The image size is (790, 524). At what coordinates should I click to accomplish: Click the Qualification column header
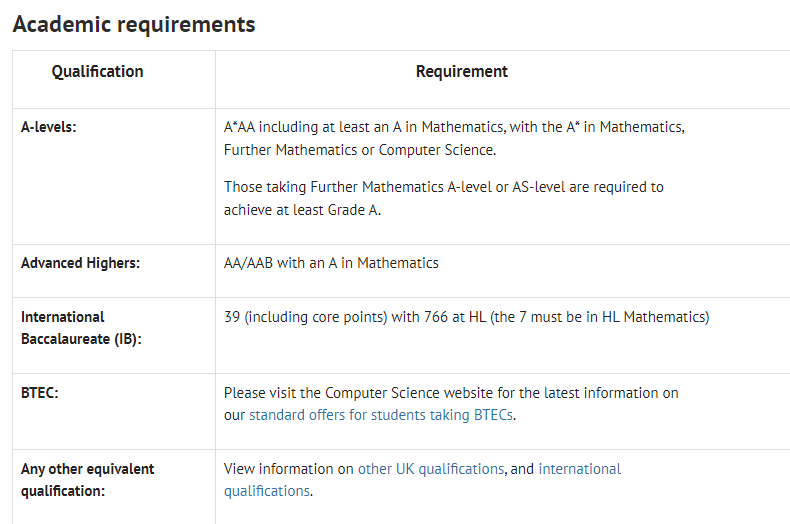(x=97, y=72)
